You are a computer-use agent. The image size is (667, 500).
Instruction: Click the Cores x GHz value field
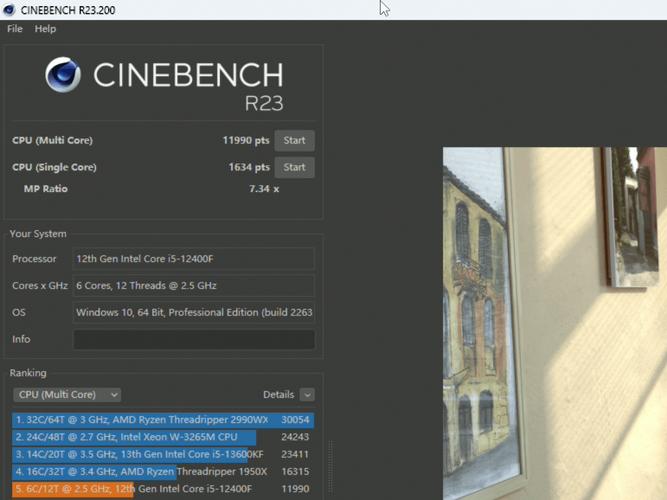[193, 286]
